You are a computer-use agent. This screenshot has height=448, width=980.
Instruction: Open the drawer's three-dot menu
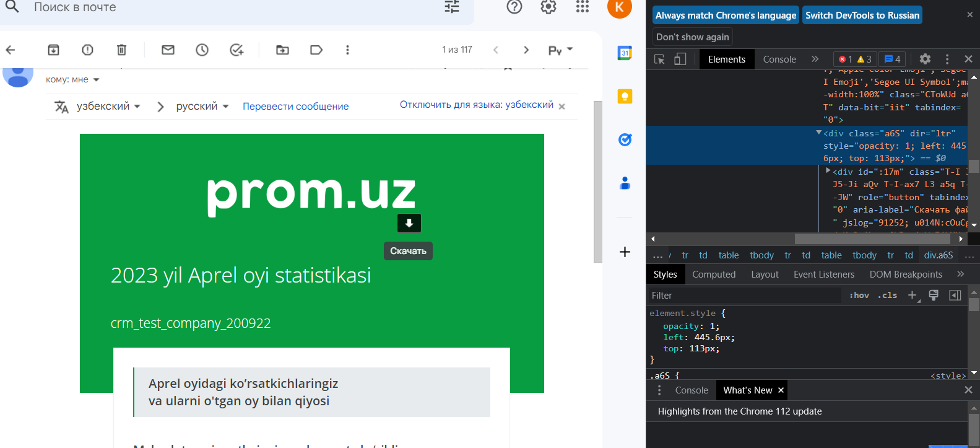(659, 390)
